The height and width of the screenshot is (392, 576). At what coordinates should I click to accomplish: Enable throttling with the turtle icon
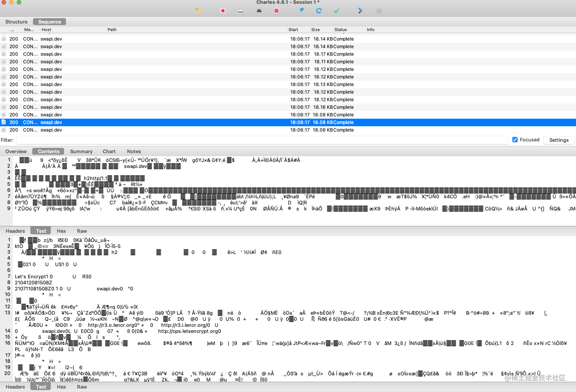(259, 11)
